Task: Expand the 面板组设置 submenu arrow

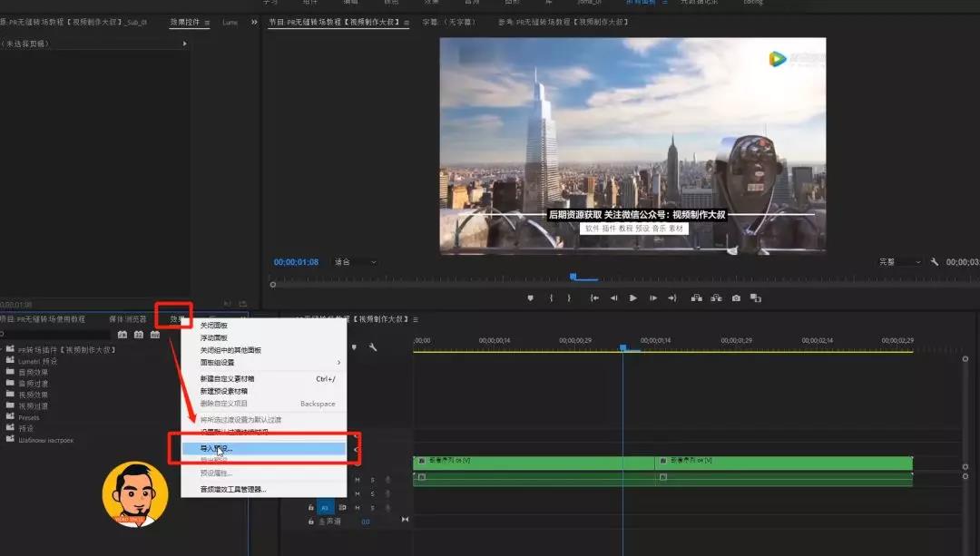Action: click(x=338, y=362)
